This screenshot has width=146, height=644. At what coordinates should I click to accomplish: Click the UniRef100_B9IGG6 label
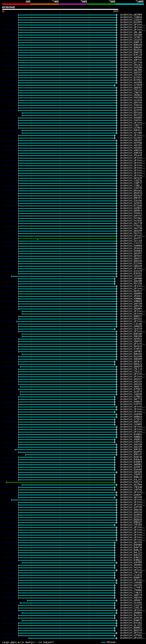coord(131,113)
